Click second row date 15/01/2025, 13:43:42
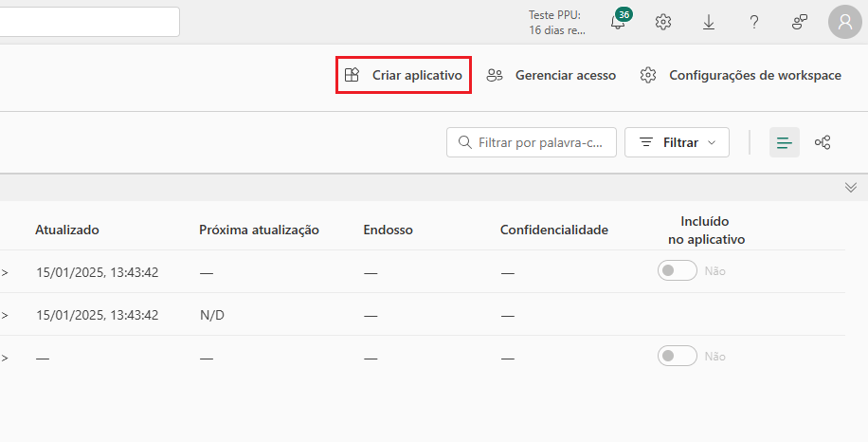This screenshot has width=868, height=442. (98, 315)
